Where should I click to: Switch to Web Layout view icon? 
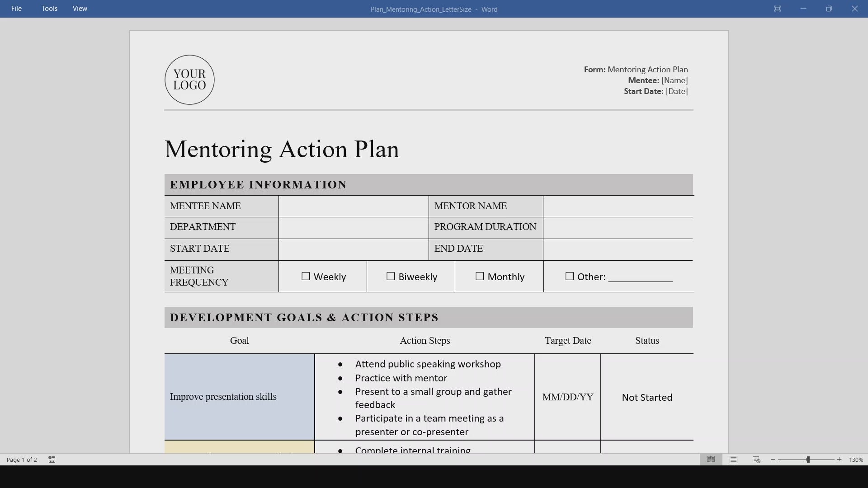point(756,460)
